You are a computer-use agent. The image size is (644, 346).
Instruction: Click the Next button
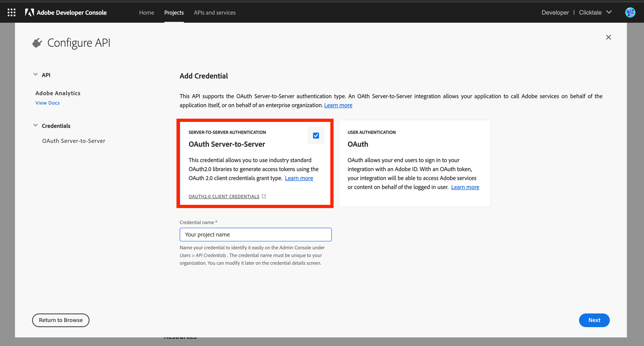click(x=594, y=320)
